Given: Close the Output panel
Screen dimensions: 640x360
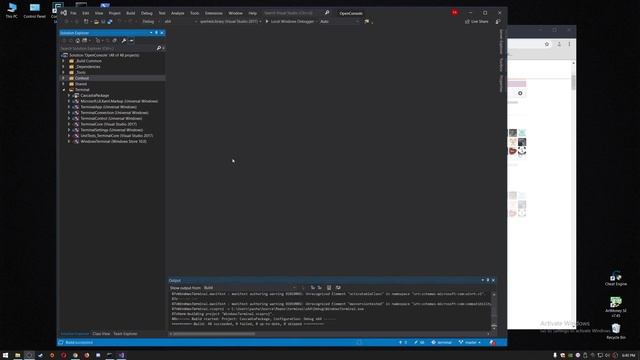Looking at the screenshot, I should click(493, 280).
